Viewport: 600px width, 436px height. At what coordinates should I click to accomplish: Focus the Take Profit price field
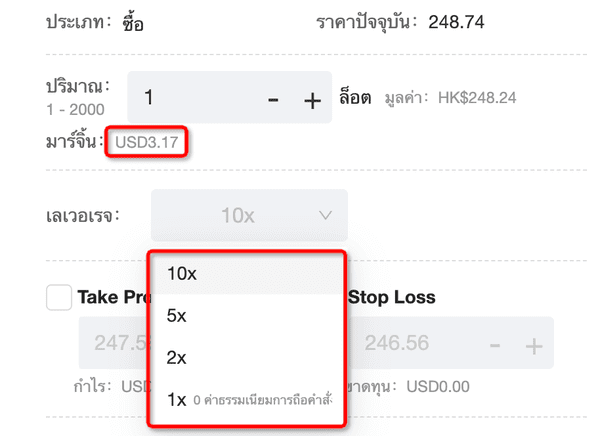(112, 344)
